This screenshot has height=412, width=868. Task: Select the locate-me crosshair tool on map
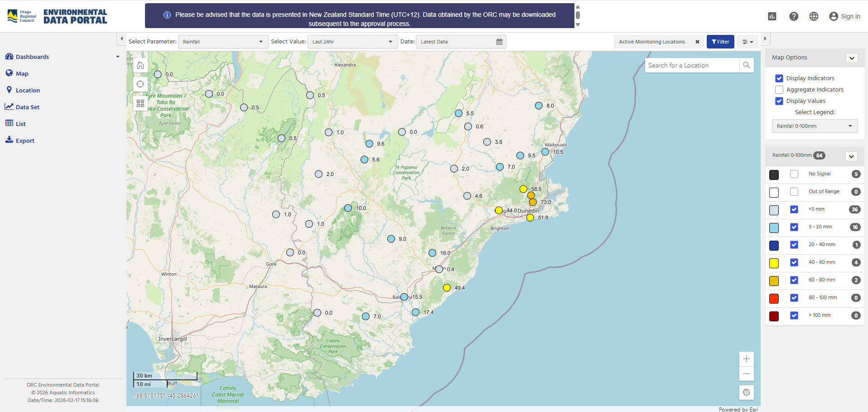point(140,84)
